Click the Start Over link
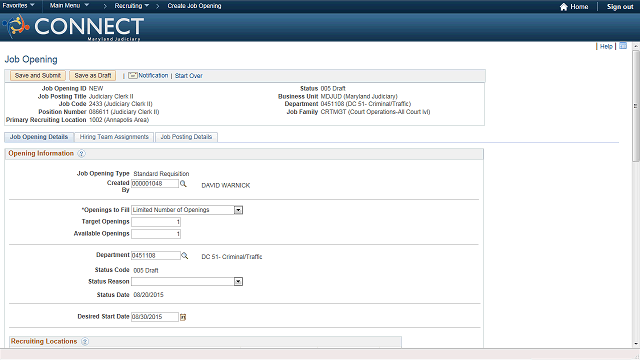This screenshot has height=360, width=640. click(189, 76)
